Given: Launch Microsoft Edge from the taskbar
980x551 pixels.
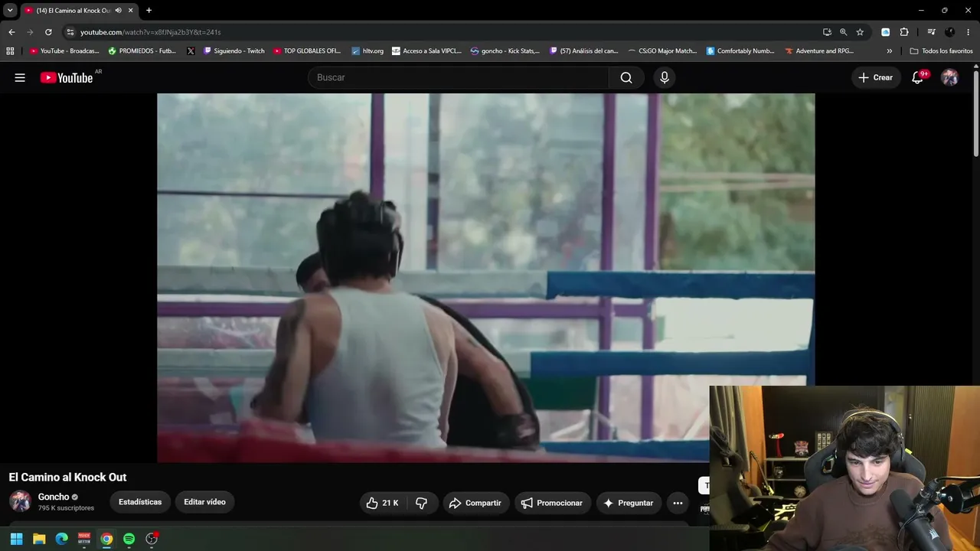Looking at the screenshot, I should pyautogui.click(x=61, y=539).
